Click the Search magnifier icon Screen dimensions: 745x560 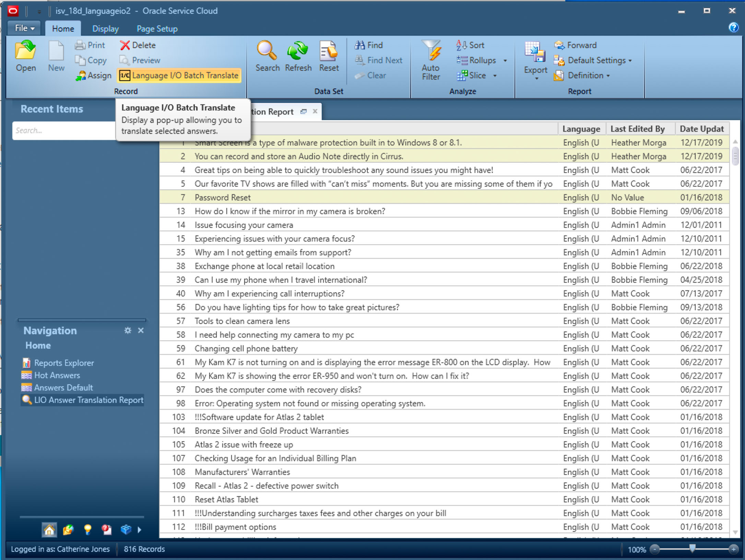(267, 51)
